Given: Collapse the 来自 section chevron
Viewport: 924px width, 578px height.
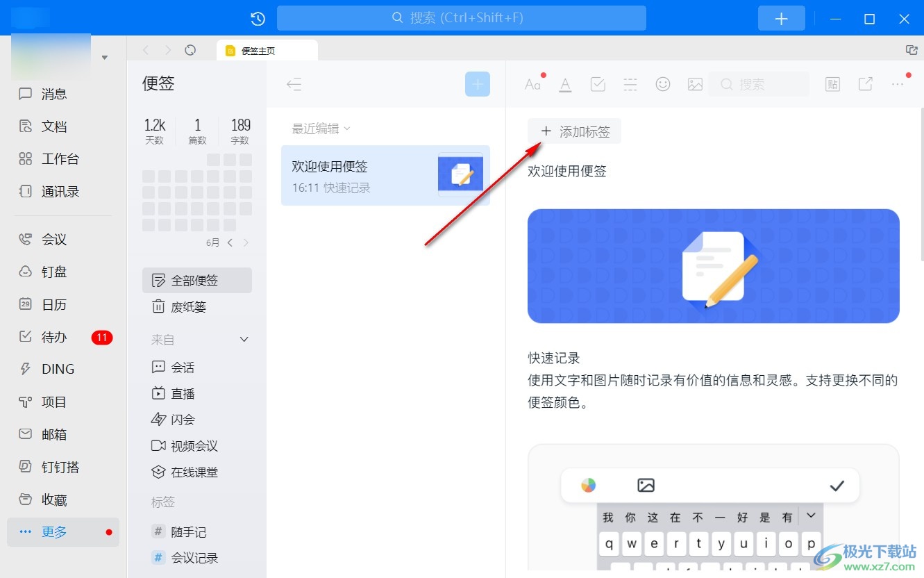Looking at the screenshot, I should click(244, 340).
